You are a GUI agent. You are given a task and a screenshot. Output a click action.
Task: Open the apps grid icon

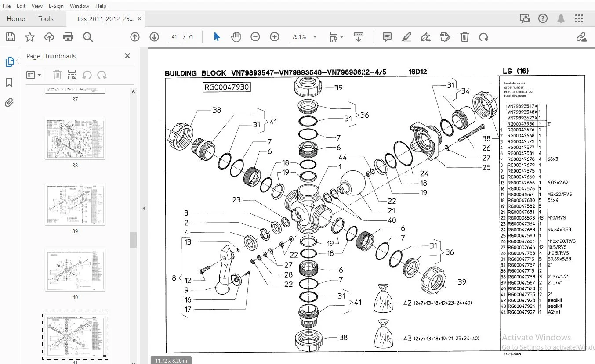[x=580, y=18]
